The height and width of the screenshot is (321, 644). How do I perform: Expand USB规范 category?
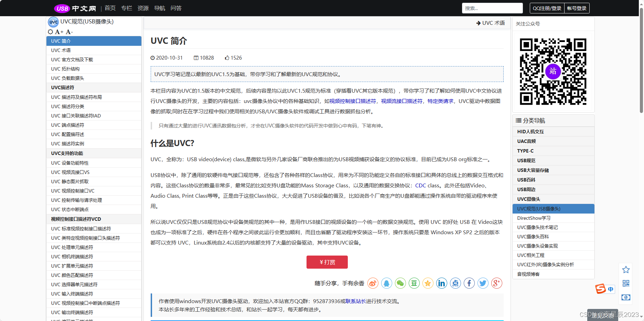tap(554, 160)
